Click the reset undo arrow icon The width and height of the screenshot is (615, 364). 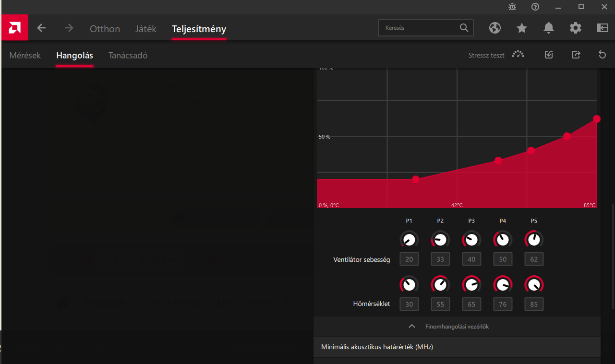(x=603, y=55)
